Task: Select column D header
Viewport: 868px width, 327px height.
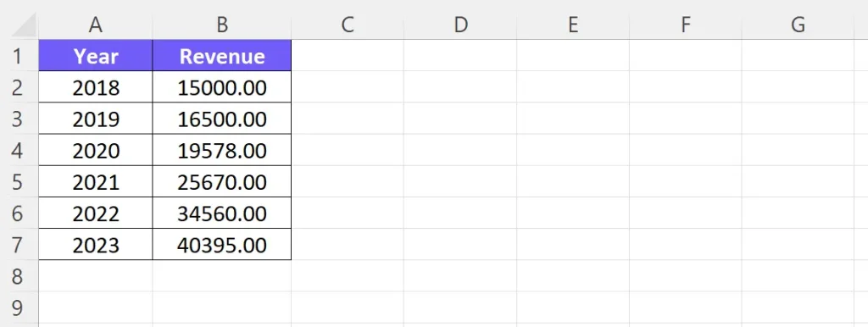Action: pyautogui.click(x=460, y=25)
